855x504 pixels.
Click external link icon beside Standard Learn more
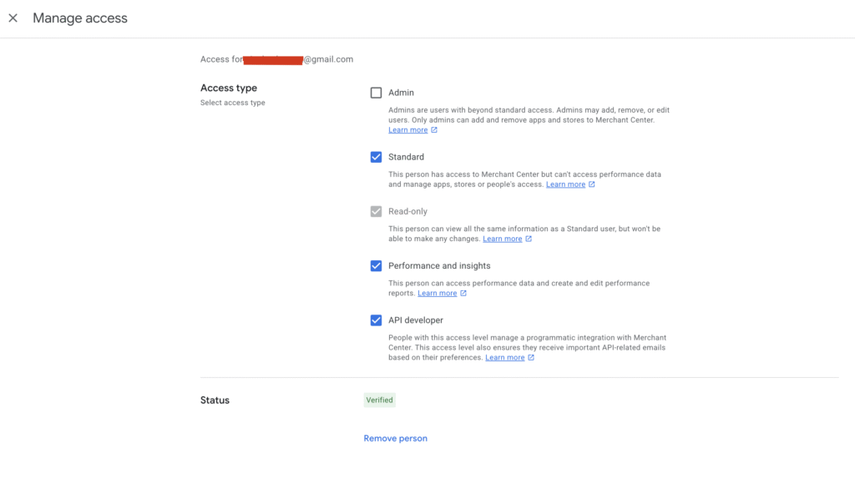click(592, 184)
